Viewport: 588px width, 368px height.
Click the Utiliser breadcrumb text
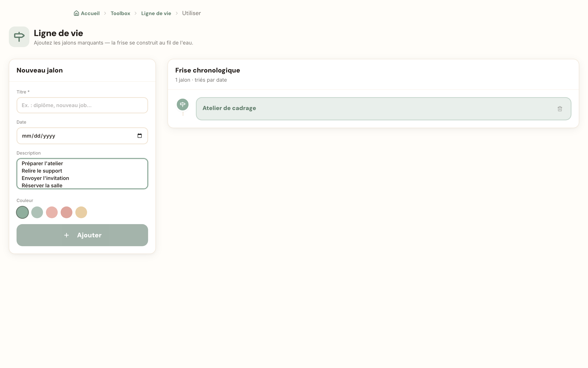[x=191, y=13]
